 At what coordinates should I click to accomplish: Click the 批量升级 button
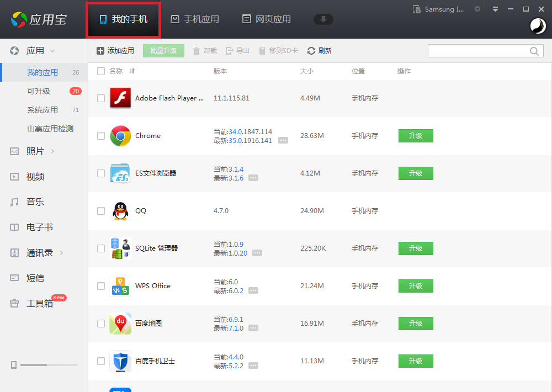click(x=163, y=51)
